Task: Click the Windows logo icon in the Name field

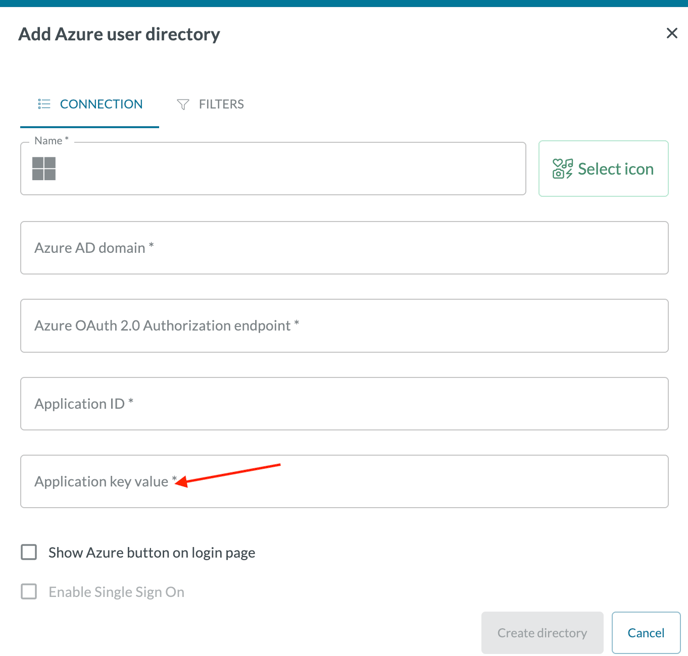Action: tap(44, 169)
